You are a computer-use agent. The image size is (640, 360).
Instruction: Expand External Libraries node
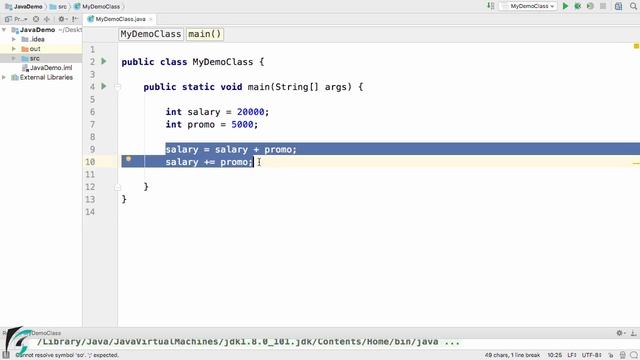coord(4,77)
